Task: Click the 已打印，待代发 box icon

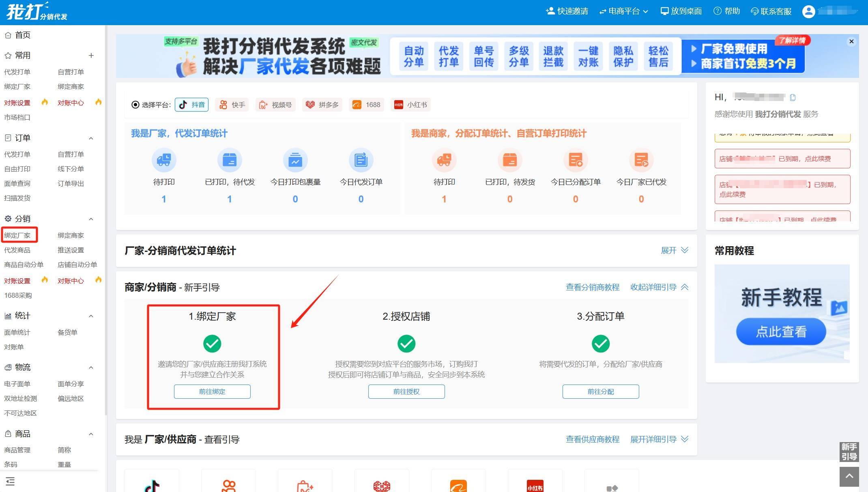Action: (230, 160)
